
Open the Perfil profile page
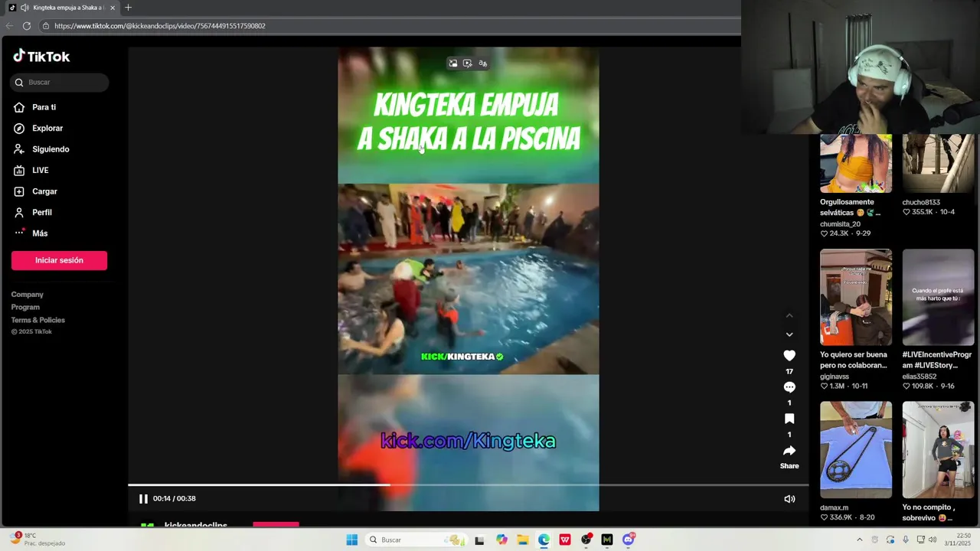(34, 213)
